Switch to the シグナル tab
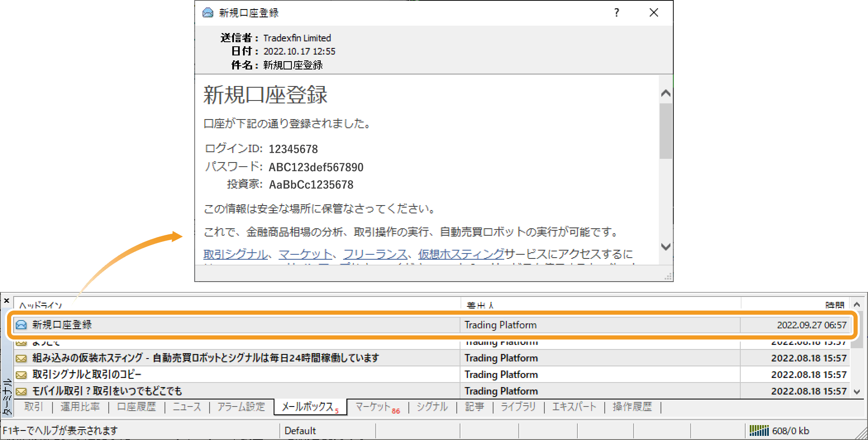 (432, 407)
